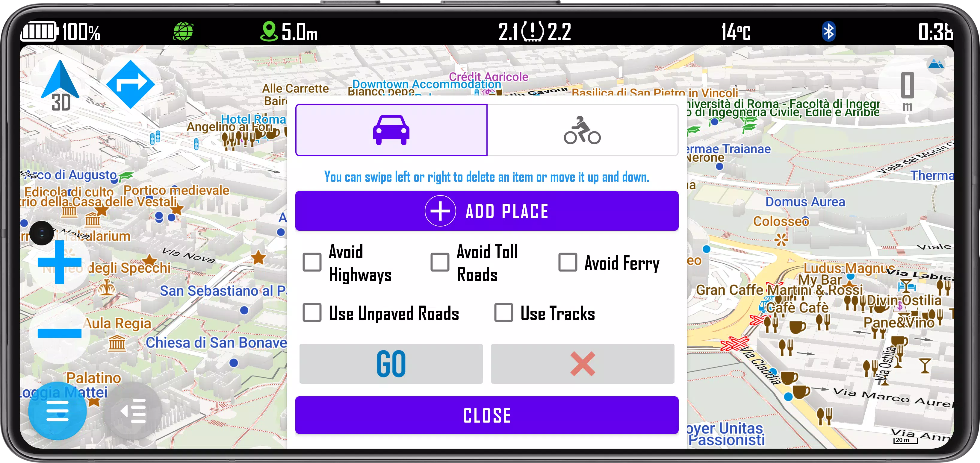Screen dimensions: 980x463
Task: Tap the cancel X button
Action: (582, 362)
